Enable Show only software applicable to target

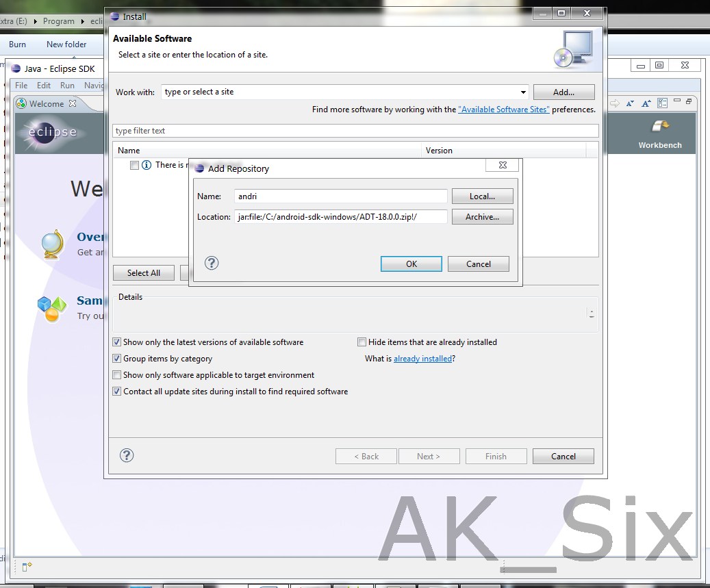[117, 375]
